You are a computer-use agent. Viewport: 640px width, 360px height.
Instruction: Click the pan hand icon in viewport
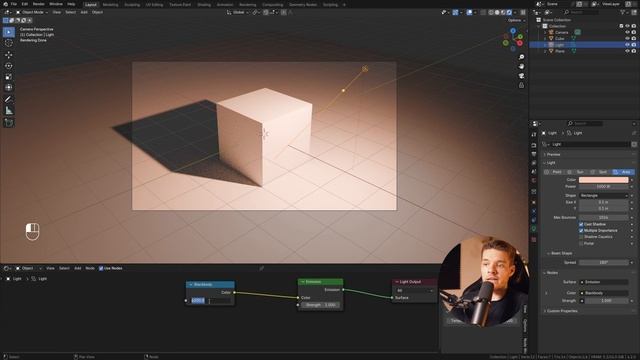coord(521,67)
